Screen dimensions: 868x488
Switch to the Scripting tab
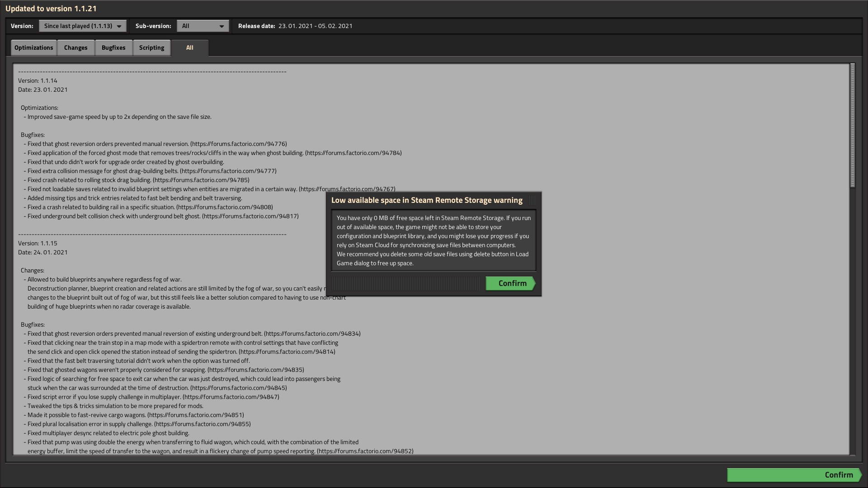point(151,47)
